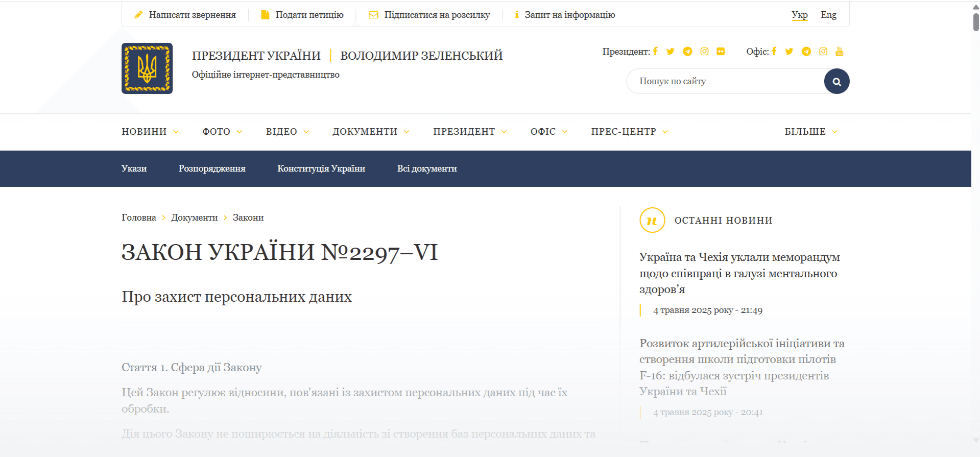
Task: Expand the НОВИНИ dropdown menu
Action: coord(150,132)
